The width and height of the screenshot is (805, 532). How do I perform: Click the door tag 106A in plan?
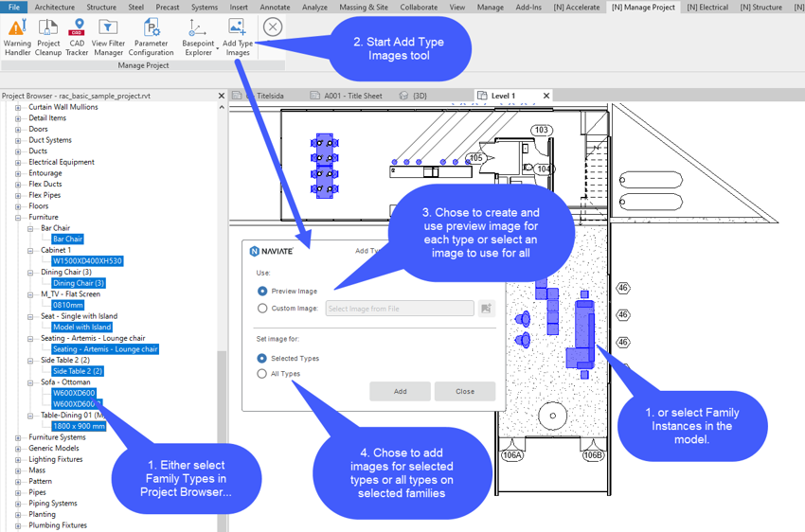(511, 455)
